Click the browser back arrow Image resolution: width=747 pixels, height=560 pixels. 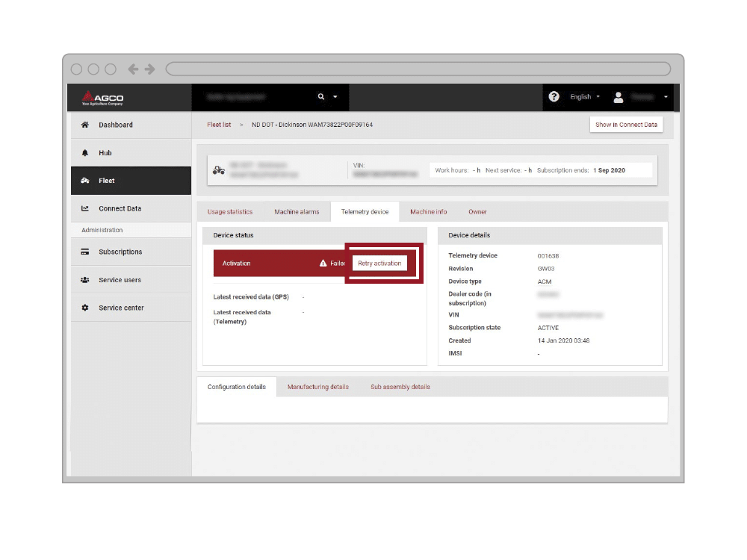click(134, 69)
